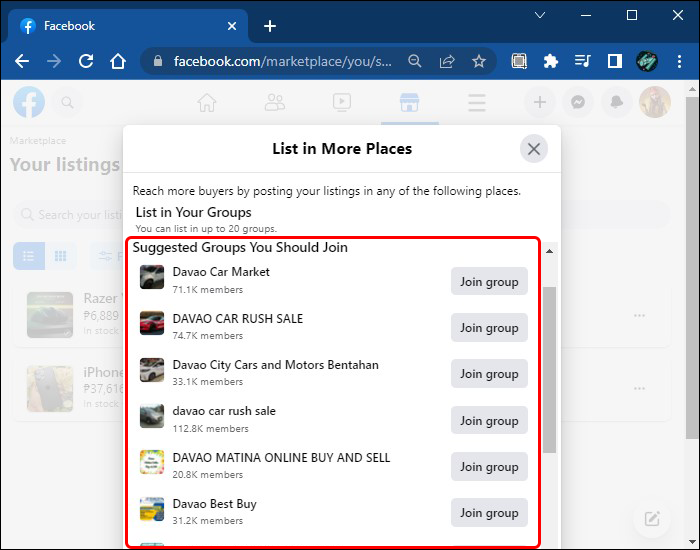Open Chrome three-dot menu
The width and height of the screenshot is (700, 550).
[x=679, y=61]
